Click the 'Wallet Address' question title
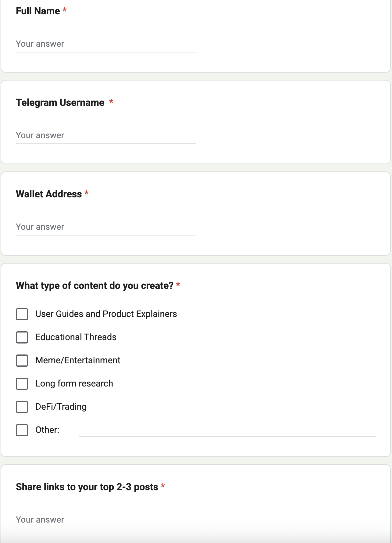 [49, 194]
